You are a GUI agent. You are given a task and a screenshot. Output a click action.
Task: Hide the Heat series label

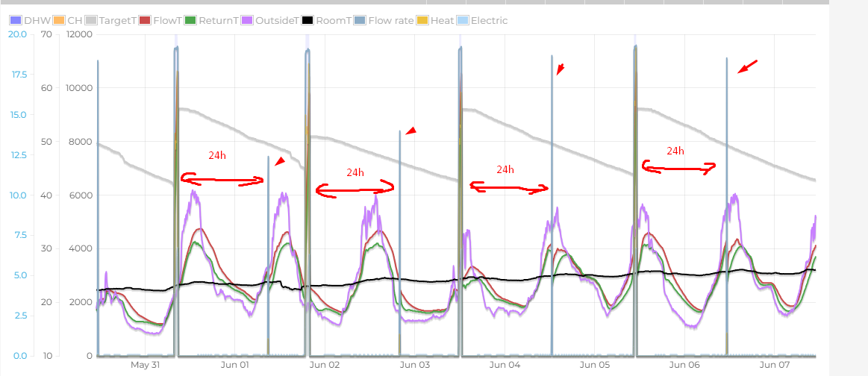[x=442, y=21]
